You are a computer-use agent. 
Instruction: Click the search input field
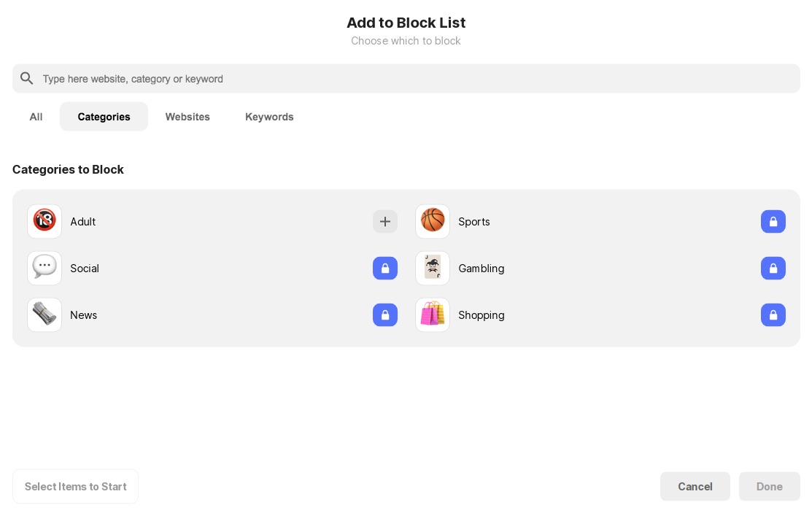292,78
